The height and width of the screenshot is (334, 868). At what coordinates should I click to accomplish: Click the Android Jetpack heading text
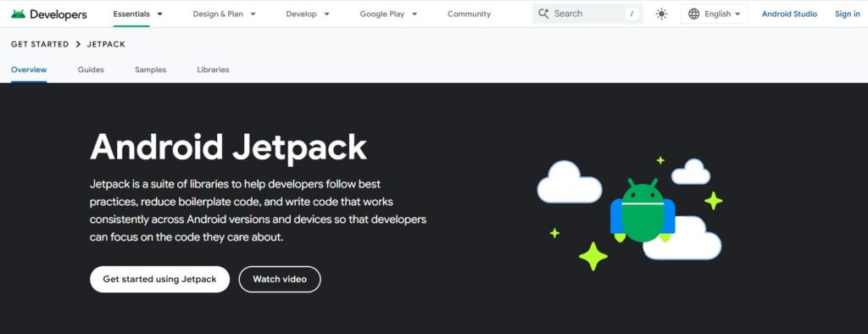[x=228, y=148]
